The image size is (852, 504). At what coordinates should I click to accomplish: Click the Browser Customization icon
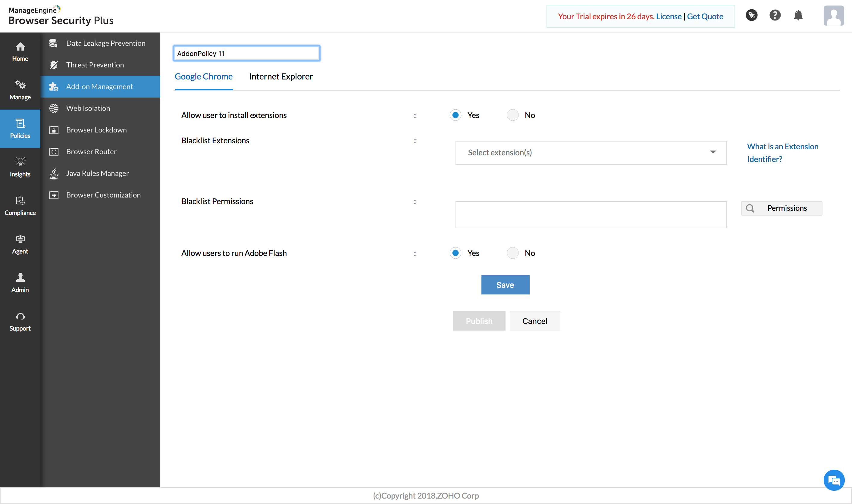(x=54, y=195)
